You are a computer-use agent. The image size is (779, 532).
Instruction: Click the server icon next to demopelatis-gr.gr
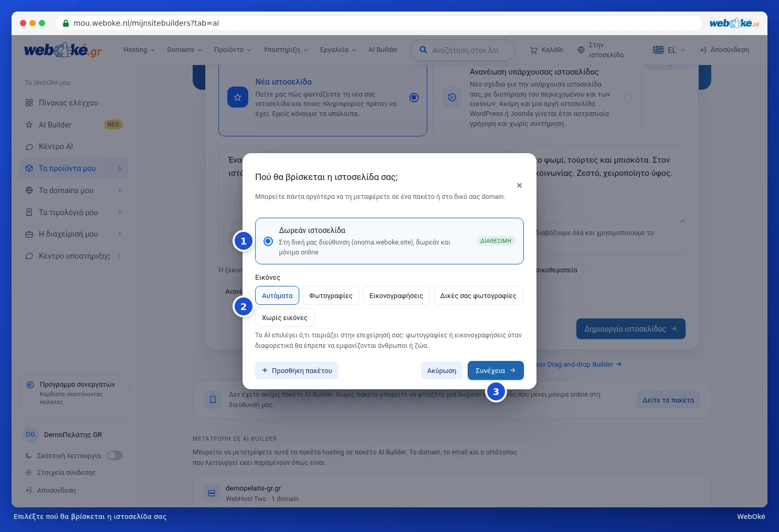tap(212, 493)
